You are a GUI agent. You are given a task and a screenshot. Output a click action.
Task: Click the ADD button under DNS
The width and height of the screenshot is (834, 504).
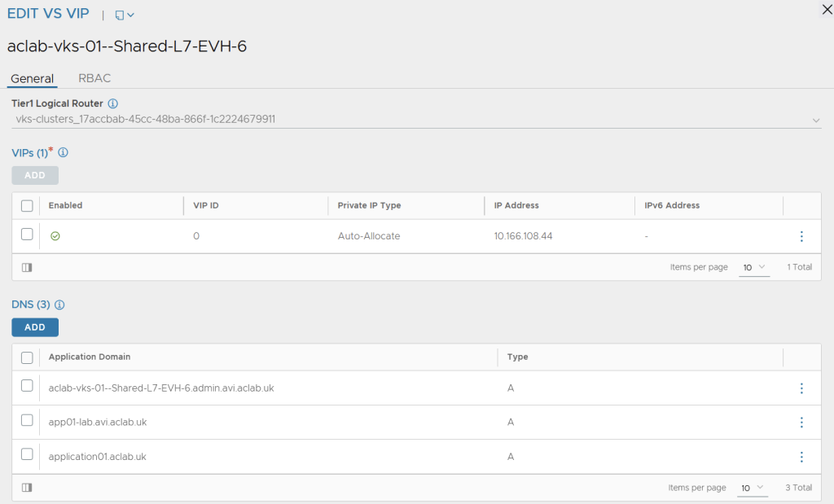35,327
